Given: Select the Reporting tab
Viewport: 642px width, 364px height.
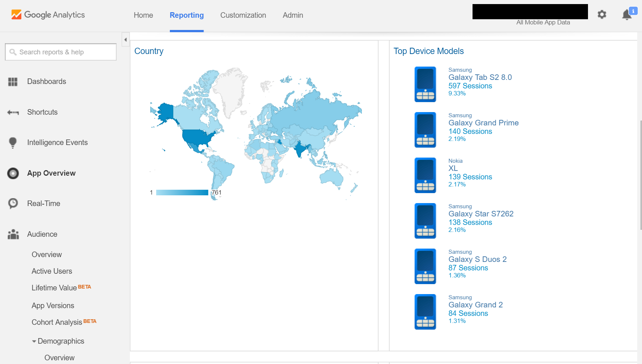Looking at the screenshot, I should point(186,15).
